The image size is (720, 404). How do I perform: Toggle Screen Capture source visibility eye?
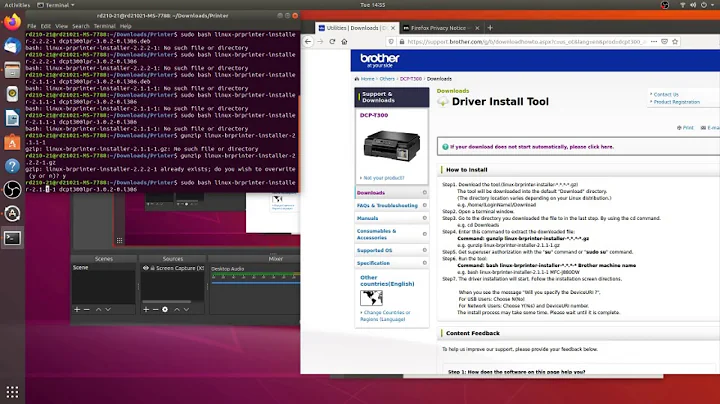(x=146, y=268)
